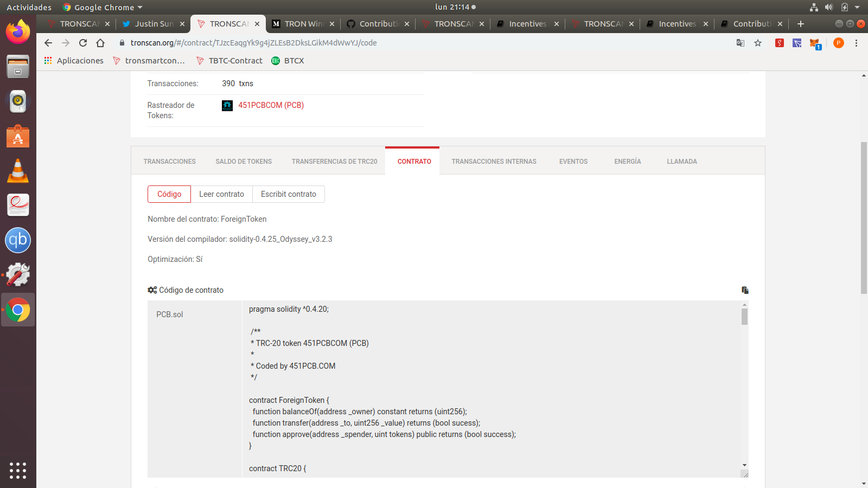Image resolution: width=868 pixels, height=488 pixels.
Task: Open VLC from the dock
Action: [x=18, y=171]
